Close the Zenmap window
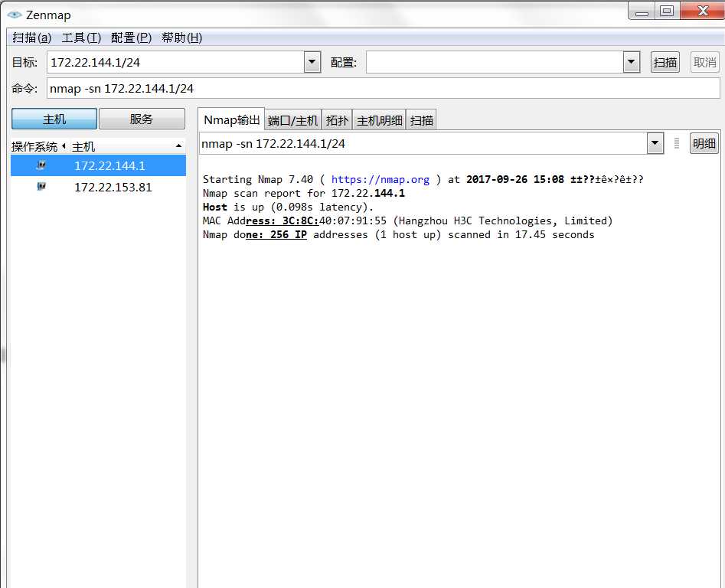 703,11
